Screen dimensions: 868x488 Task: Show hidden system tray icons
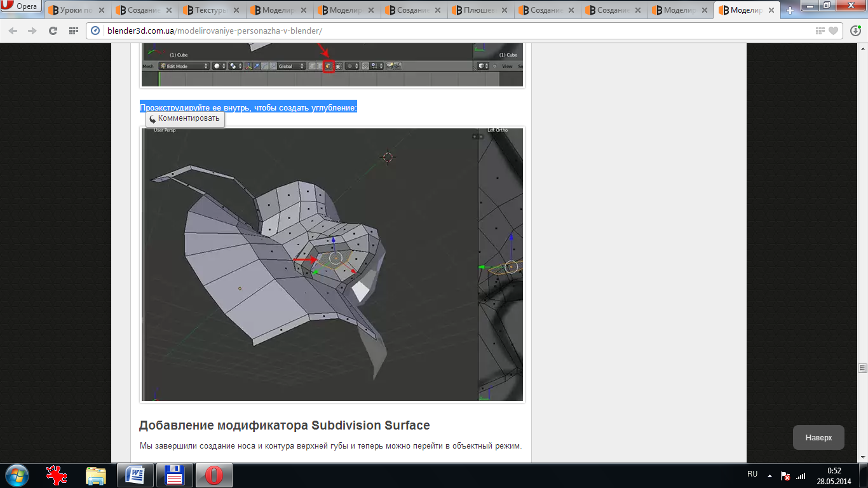point(770,475)
